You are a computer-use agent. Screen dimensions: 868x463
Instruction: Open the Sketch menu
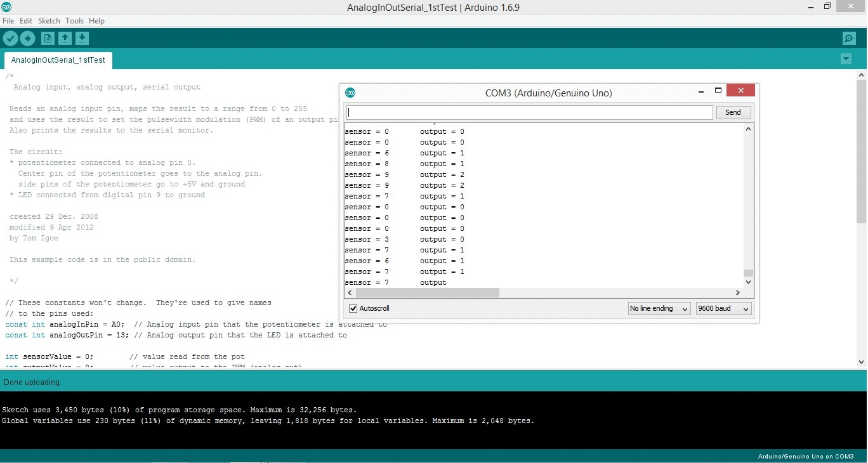click(x=49, y=21)
